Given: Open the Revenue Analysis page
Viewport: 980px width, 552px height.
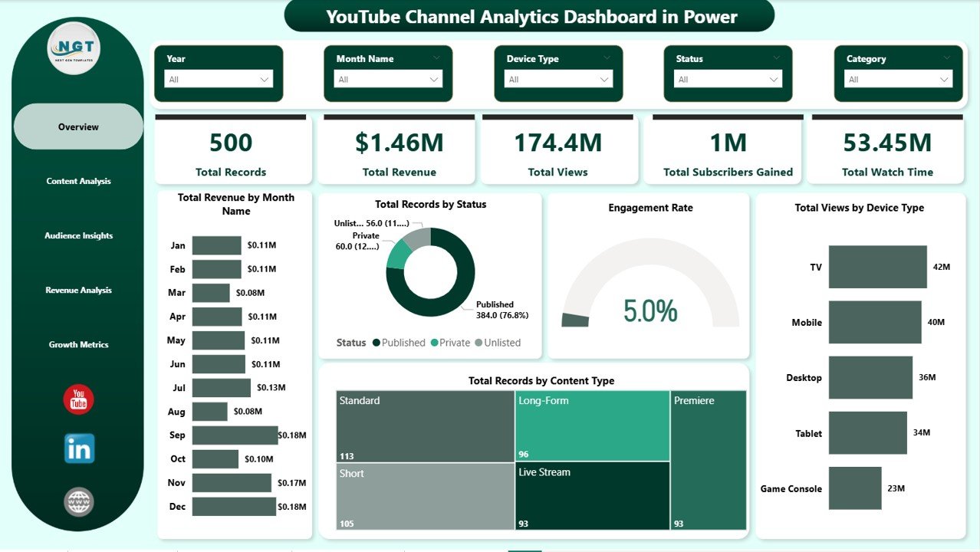Looking at the screenshot, I should click(78, 290).
